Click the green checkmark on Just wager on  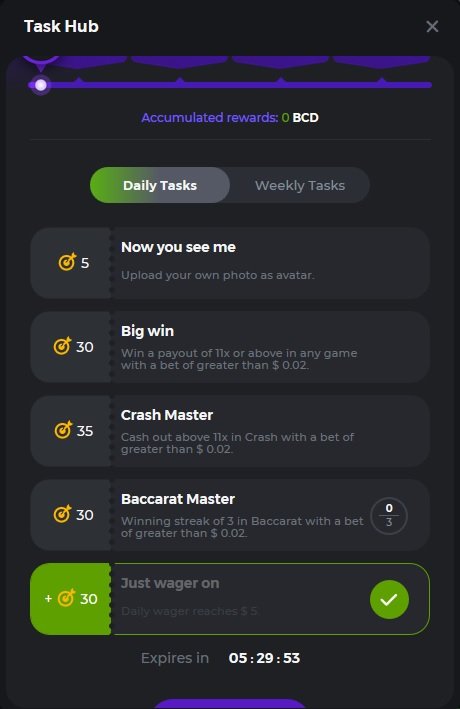389,599
